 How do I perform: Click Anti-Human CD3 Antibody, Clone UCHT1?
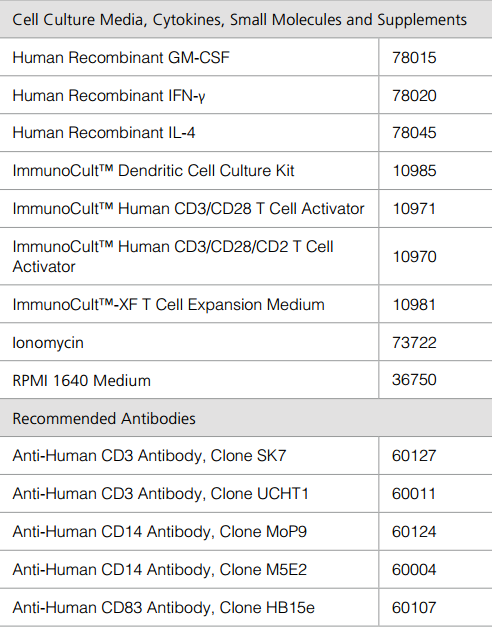[160, 493]
